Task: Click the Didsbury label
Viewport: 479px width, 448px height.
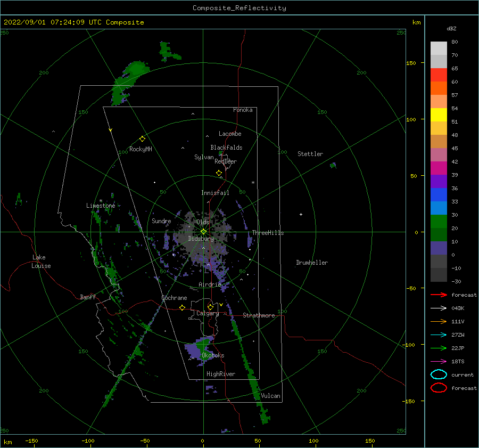Action: (x=201, y=239)
